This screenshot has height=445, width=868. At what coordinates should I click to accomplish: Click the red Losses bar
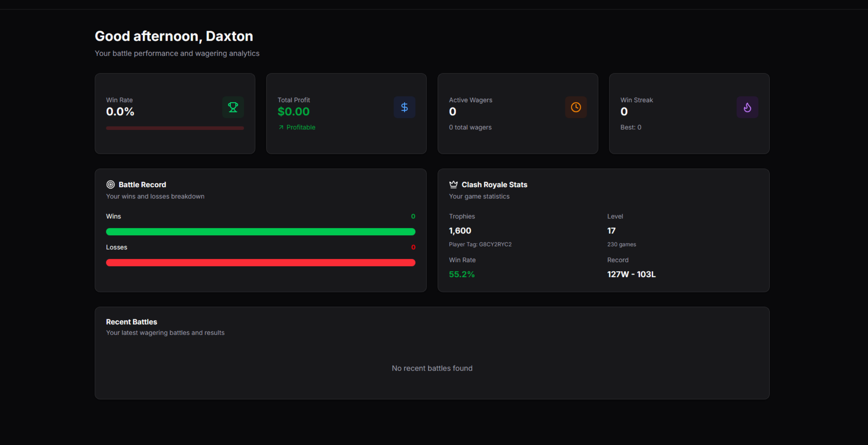pos(261,263)
